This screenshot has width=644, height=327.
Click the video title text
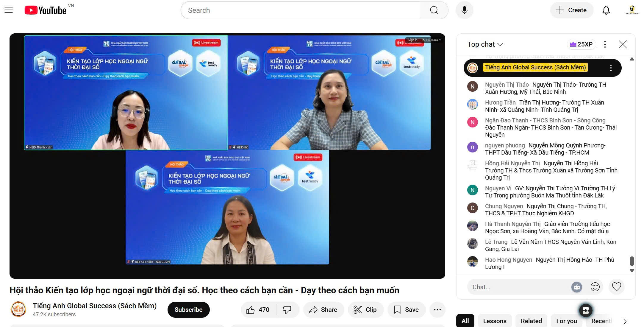(204, 290)
